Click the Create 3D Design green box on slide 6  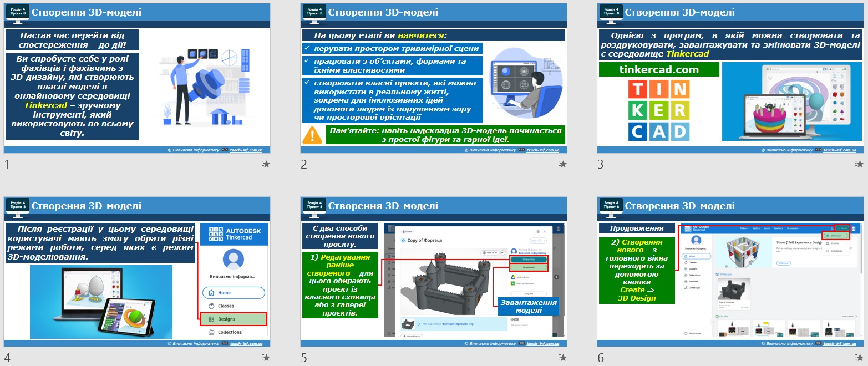(x=637, y=271)
